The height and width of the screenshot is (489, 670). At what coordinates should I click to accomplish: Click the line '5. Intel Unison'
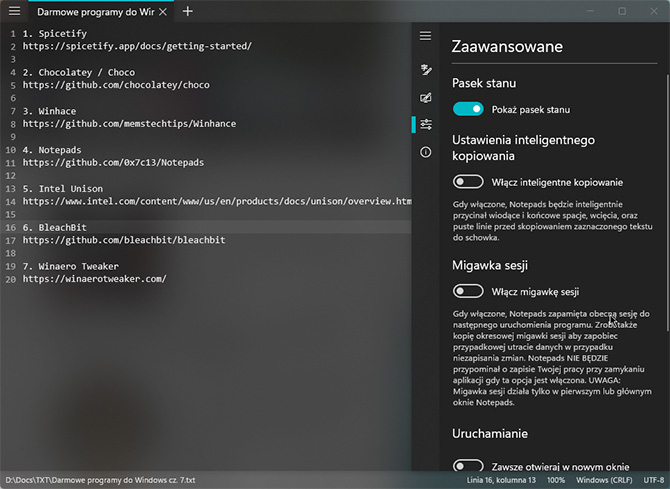(63, 189)
